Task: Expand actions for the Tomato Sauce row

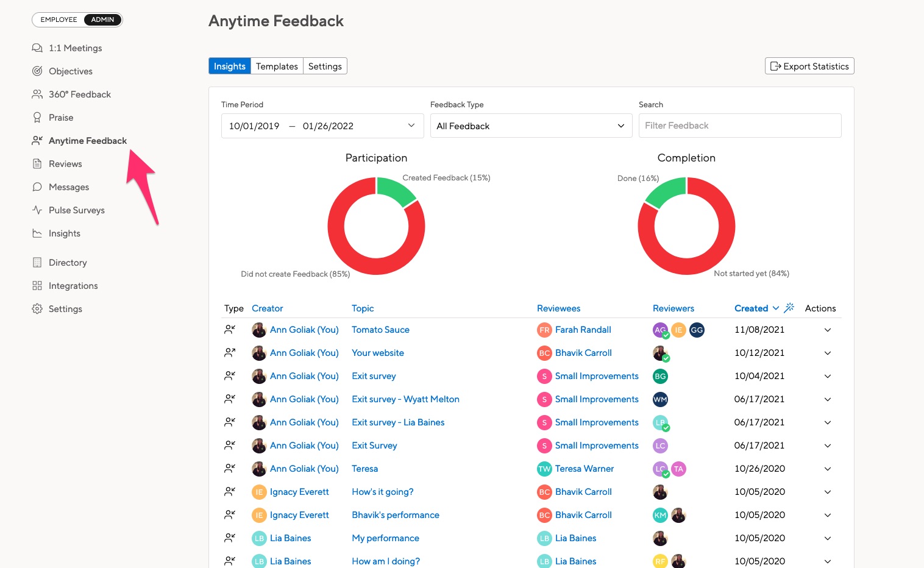Action: pyautogui.click(x=827, y=330)
